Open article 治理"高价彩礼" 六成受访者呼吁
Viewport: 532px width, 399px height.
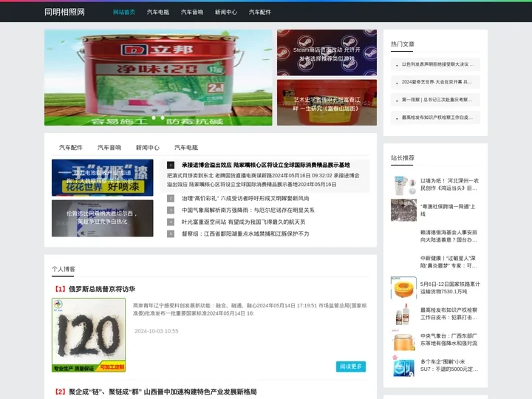coord(245,198)
